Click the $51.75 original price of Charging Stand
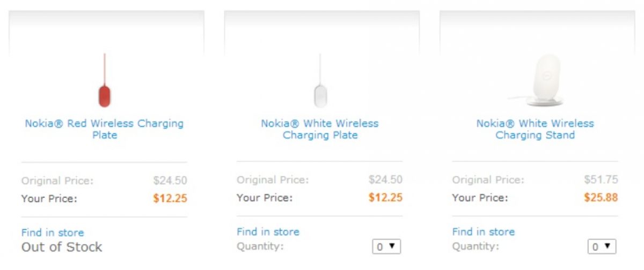 pos(601,180)
